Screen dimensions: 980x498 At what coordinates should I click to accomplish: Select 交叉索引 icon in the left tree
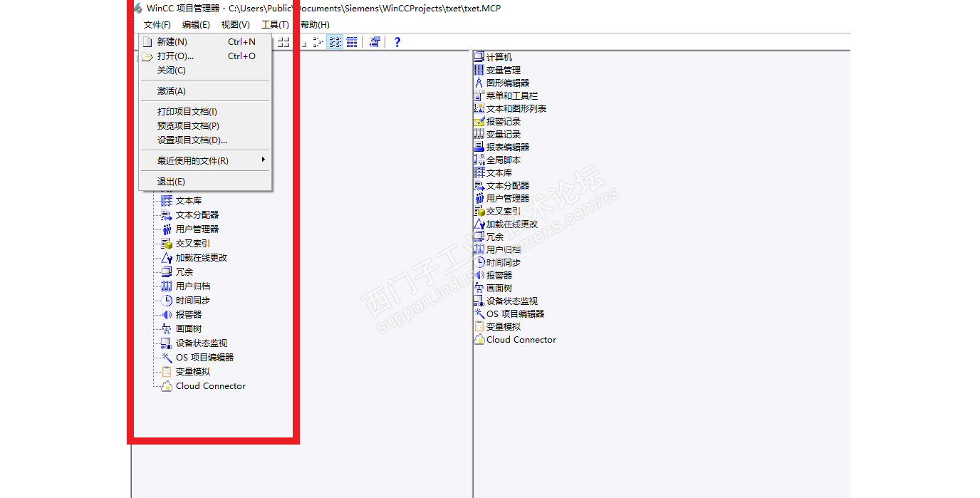click(x=167, y=244)
